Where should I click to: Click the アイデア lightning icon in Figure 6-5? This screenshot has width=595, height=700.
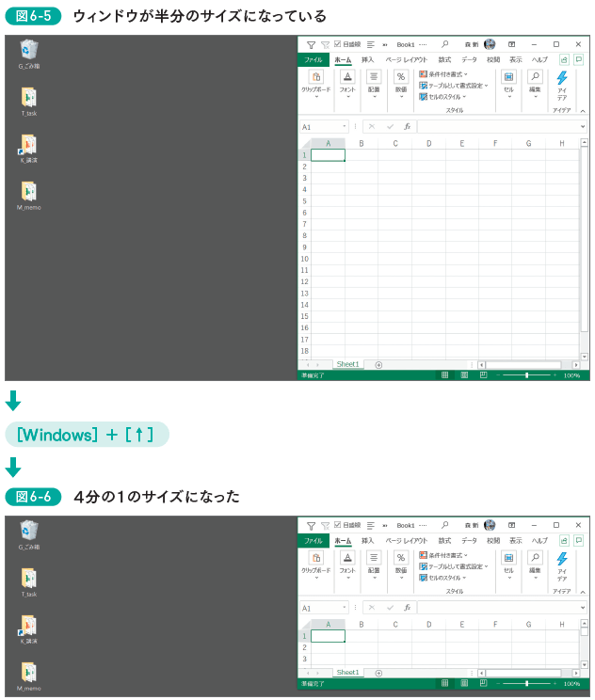pyautogui.click(x=562, y=78)
